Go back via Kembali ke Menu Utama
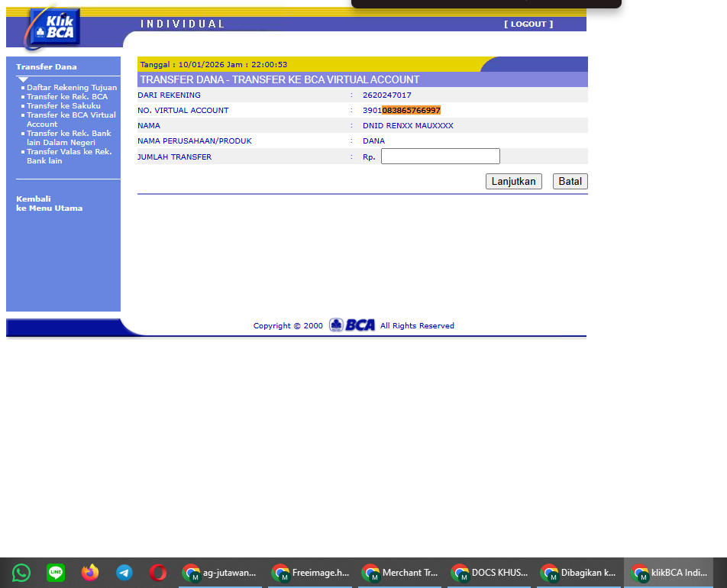 [x=49, y=204]
